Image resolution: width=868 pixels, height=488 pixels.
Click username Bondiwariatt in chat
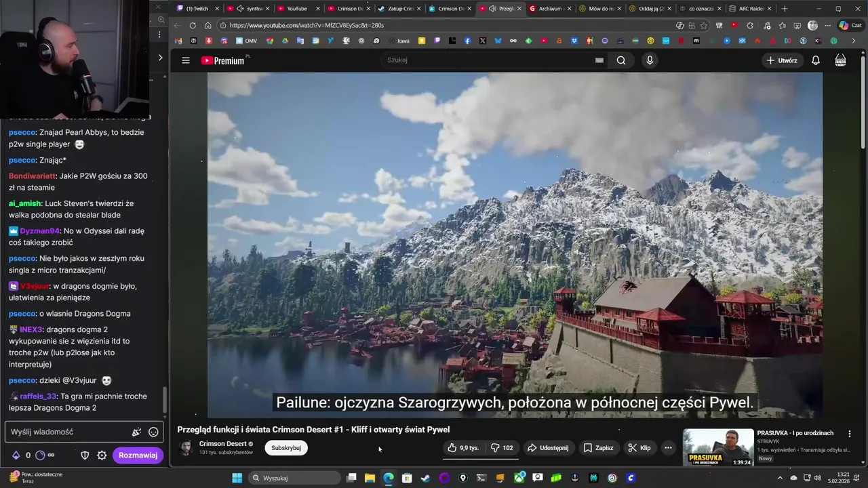pos(32,176)
